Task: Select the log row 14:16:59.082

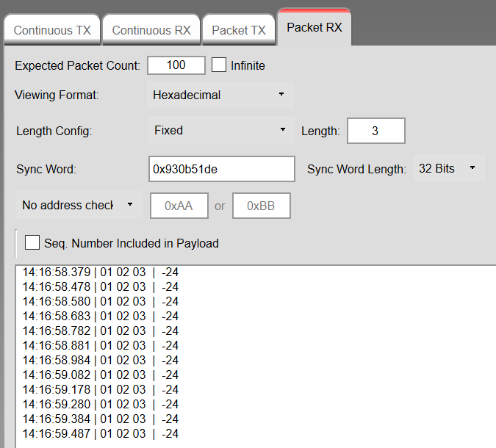Action: (101, 375)
